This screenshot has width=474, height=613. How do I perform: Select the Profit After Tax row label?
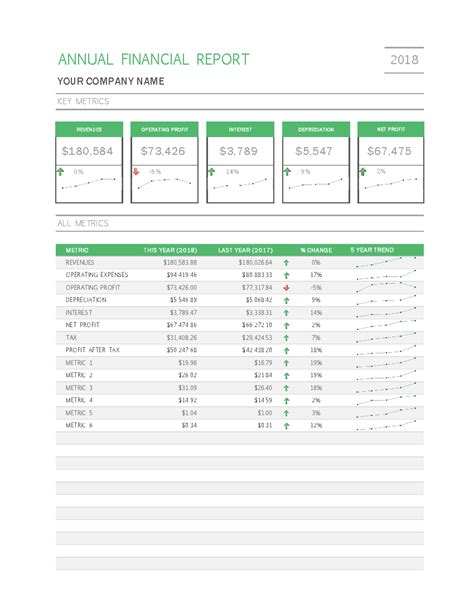click(x=93, y=350)
